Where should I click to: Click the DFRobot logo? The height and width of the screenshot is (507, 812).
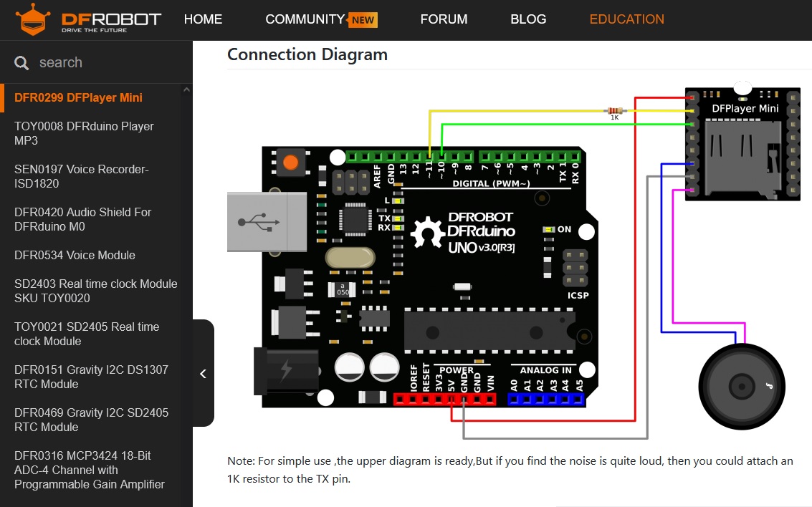(x=86, y=19)
